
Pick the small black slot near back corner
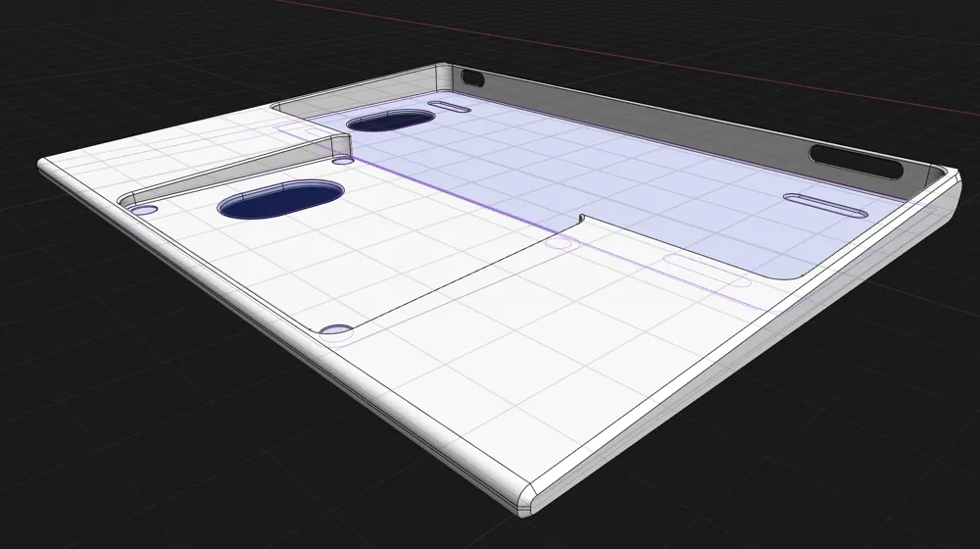472,78
